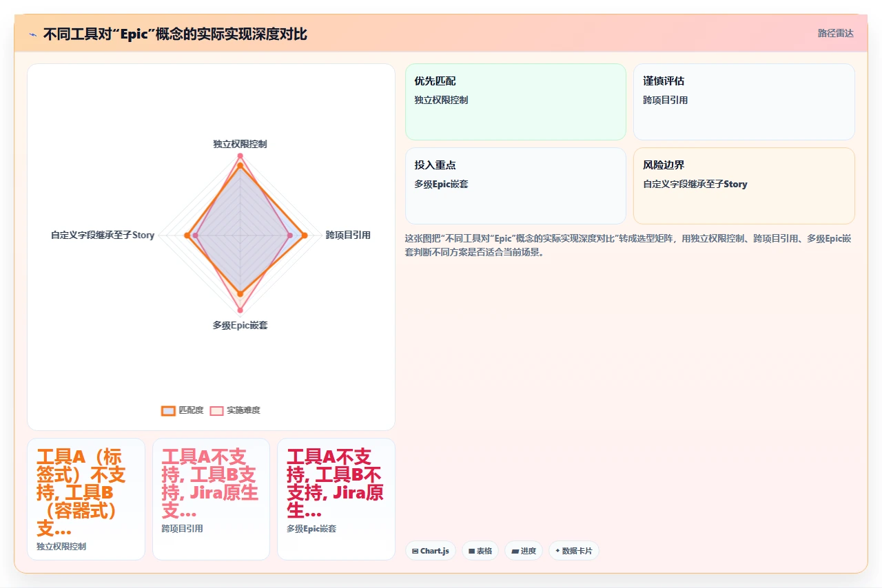
Task: Select the 表格 tag
Action: pos(480,551)
